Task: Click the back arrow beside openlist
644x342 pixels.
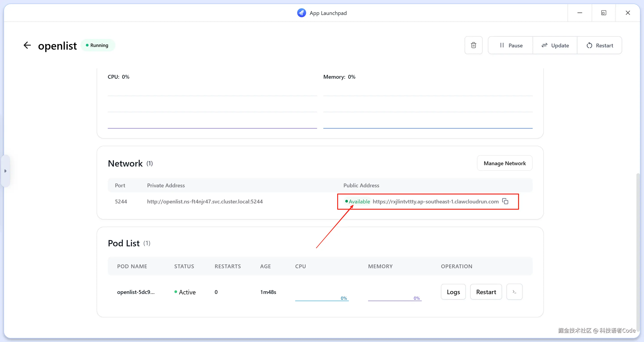Action: click(x=27, y=45)
